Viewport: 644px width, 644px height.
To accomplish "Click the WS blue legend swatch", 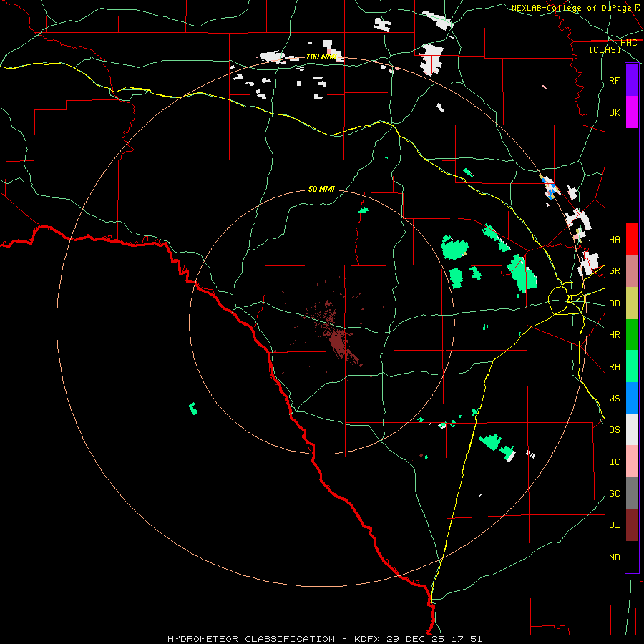I will click(632, 398).
